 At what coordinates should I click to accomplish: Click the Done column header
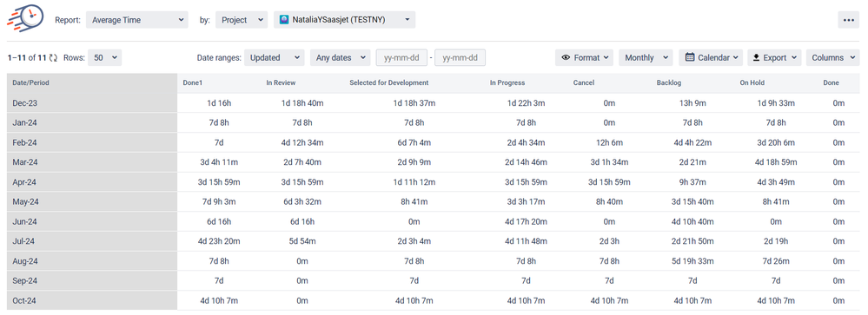click(831, 83)
